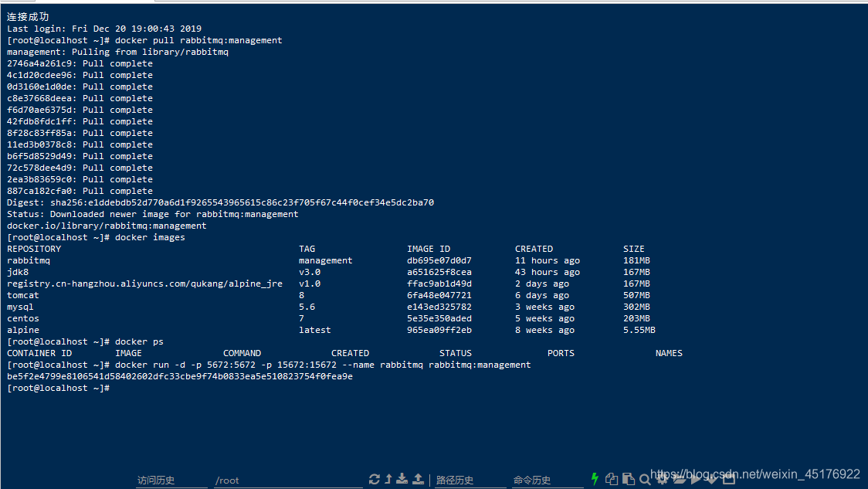Click 'Status: Downloaded newer image' line
This screenshot has height=489, width=868.
(x=153, y=214)
